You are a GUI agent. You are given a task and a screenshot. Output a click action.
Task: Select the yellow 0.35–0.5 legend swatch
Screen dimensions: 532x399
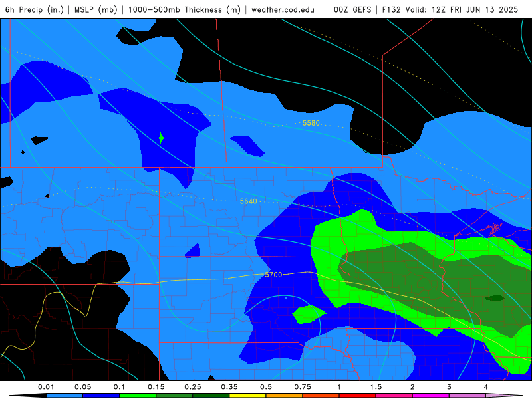click(x=247, y=396)
